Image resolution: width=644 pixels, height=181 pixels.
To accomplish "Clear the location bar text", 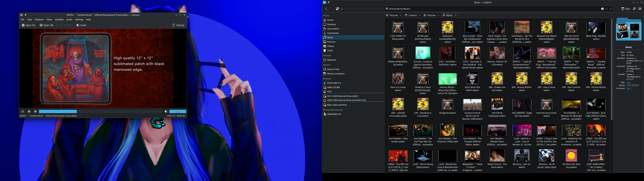I will (x=602, y=9).
